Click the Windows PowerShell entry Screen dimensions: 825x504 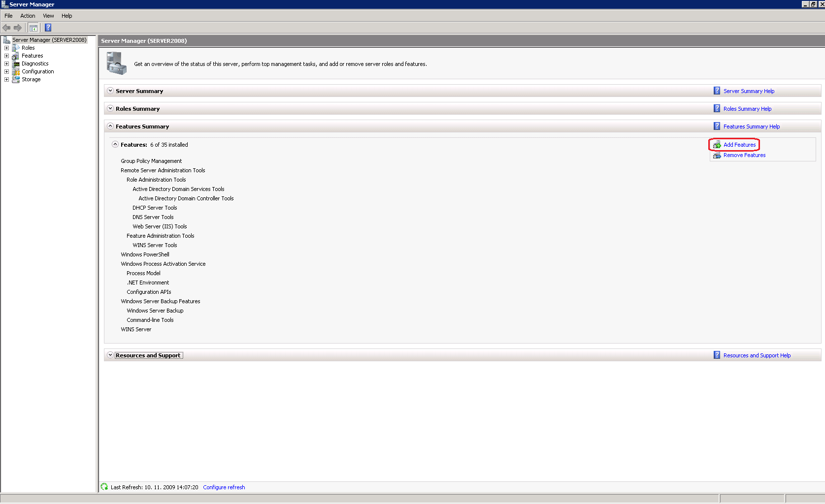click(x=145, y=254)
